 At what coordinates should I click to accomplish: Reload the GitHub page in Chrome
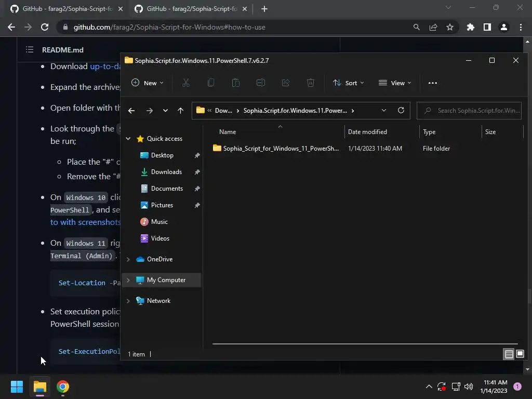coord(45,27)
